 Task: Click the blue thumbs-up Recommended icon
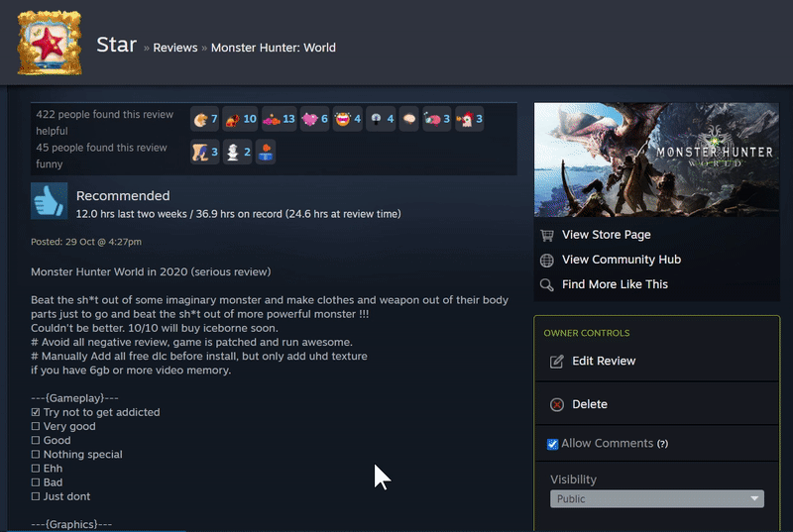[49, 201]
